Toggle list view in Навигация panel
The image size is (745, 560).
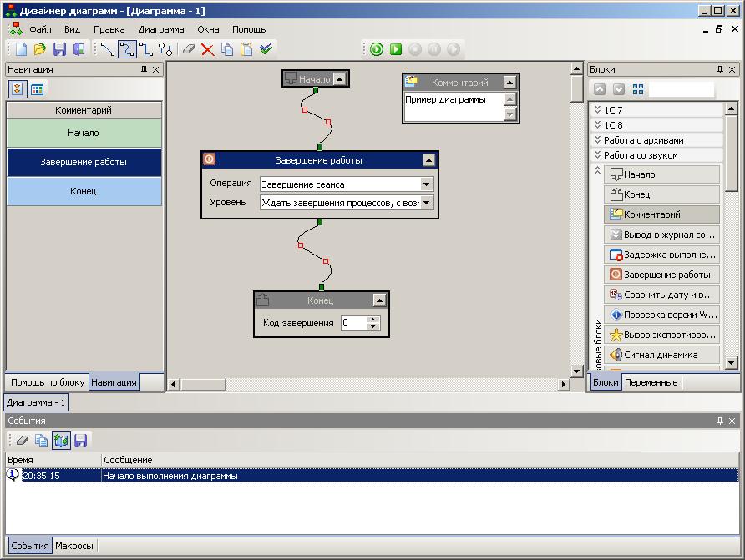coord(18,88)
